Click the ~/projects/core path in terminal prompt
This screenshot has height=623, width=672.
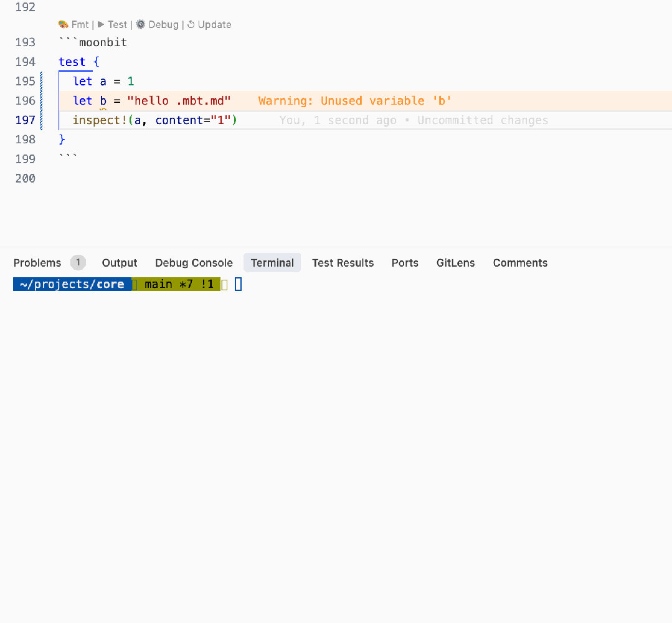pos(72,284)
